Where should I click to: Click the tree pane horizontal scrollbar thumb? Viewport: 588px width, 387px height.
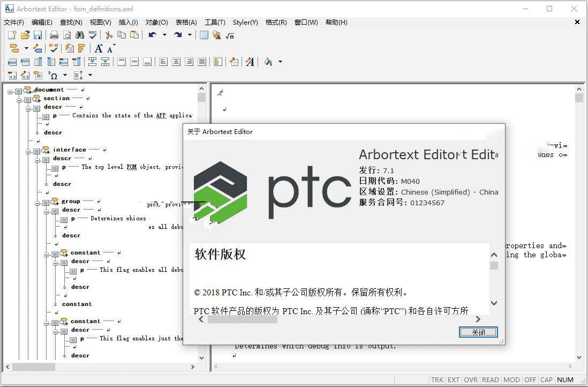point(33,366)
